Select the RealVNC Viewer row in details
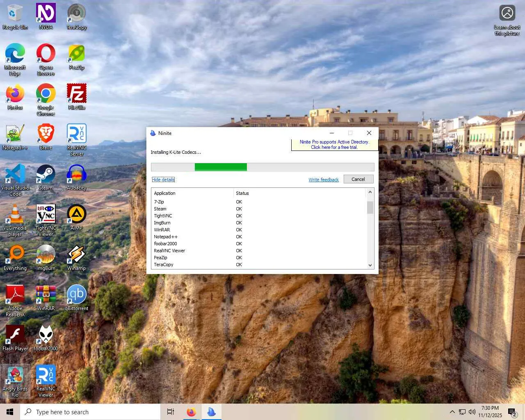This screenshot has width=525, height=420. tap(258, 251)
